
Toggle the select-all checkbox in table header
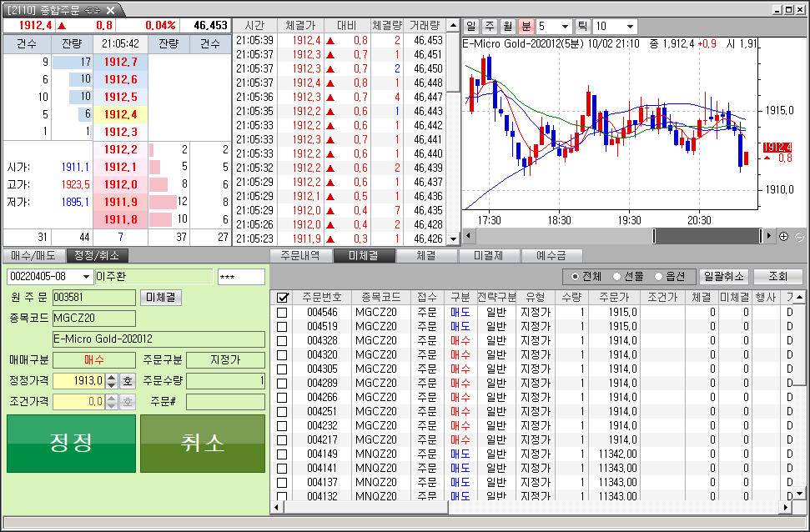tap(282, 298)
